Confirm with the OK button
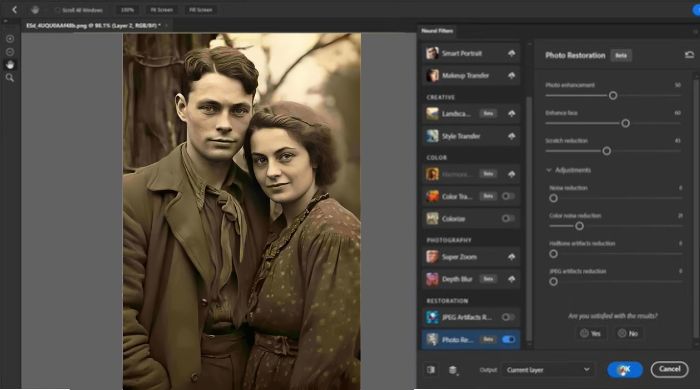700x390 pixels. (625, 369)
